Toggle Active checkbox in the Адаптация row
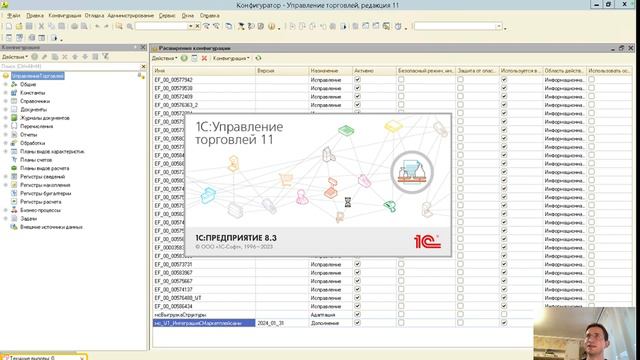Viewport: 640px width, 360px height. pyautogui.click(x=358, y=314)
